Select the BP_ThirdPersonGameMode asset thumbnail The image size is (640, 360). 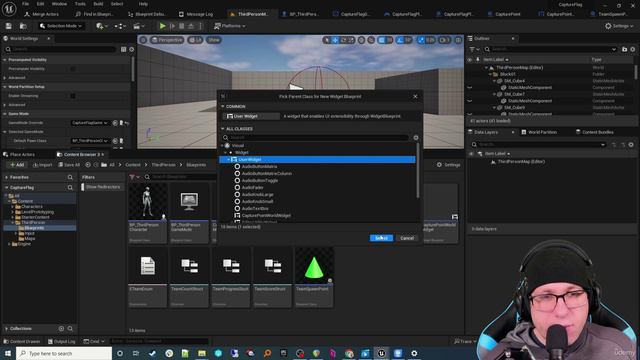coord(189,202)
